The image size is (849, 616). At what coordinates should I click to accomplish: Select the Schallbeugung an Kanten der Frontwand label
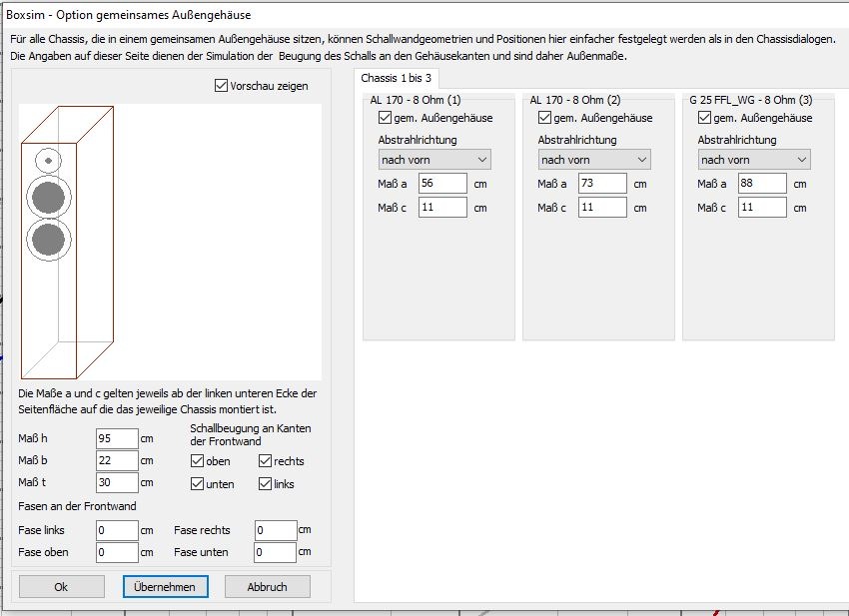click(251, 434)
